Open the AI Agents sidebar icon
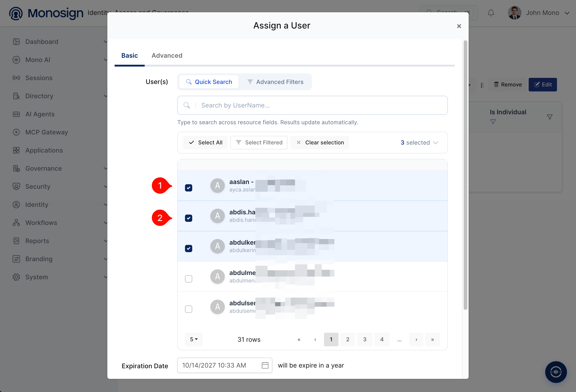 (x=16, y=114)
